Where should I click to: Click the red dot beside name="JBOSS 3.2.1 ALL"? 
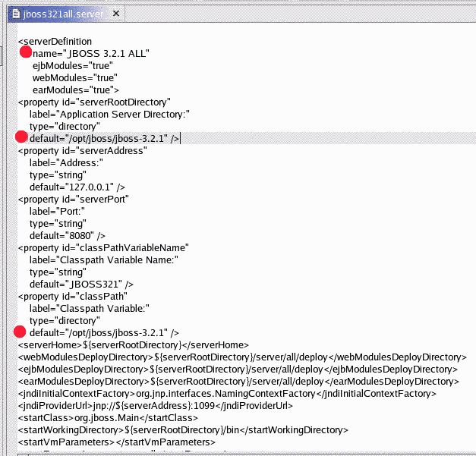pos(25,52)
